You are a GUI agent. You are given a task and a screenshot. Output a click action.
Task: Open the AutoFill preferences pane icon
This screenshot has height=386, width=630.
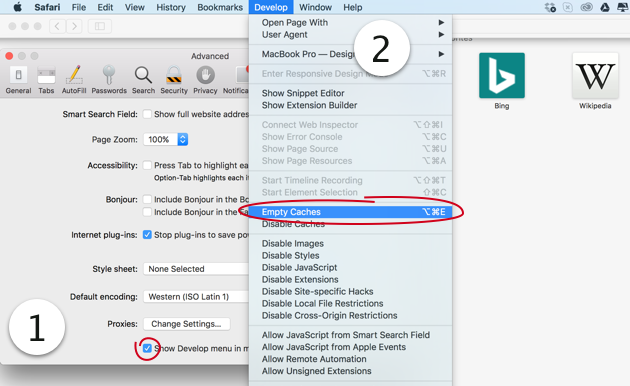tap(74, 80)
